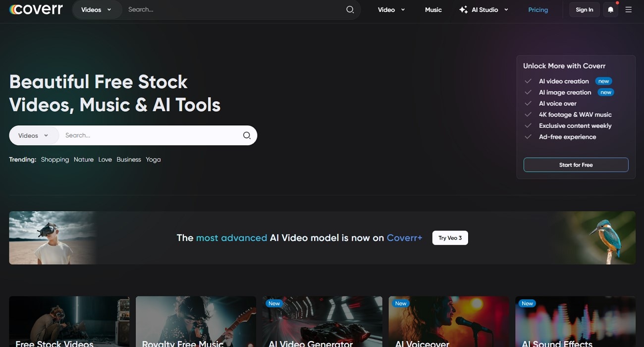Open the AI Video Generator card
The height and width of the screenshot is (347, 644).
(322, 321)
